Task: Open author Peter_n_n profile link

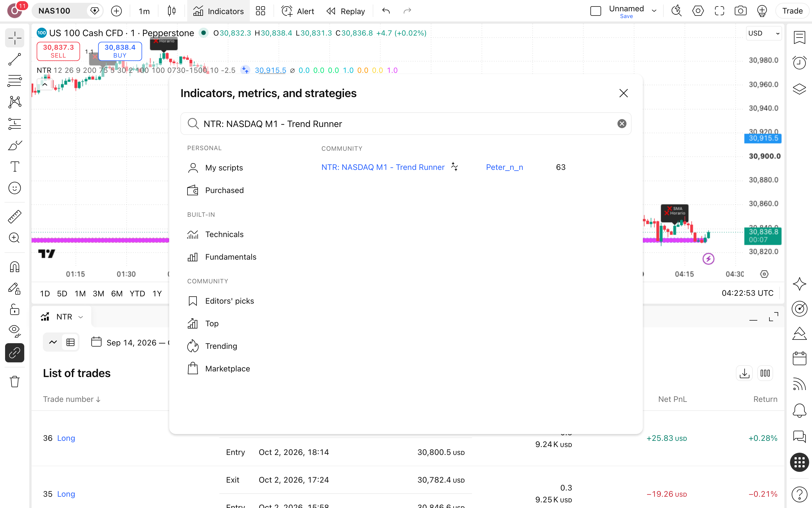Action: pos(504,167)
